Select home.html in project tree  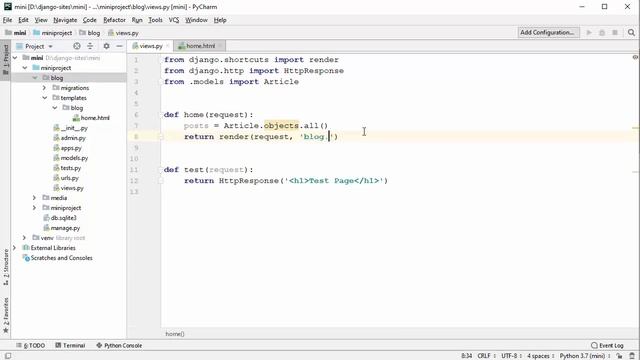[x=91, y=118]
